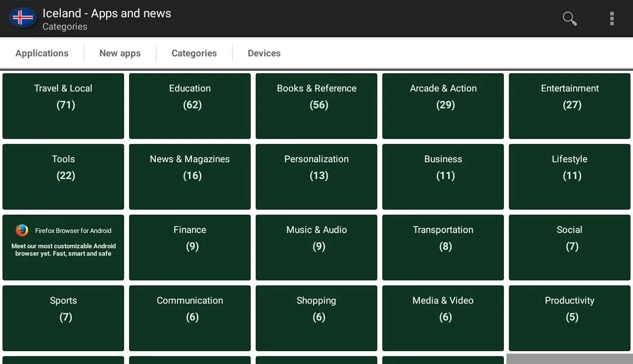Screen dimensions: 633x364
Task: Select the Music & Audio category
Action: (x=316, y=247)
